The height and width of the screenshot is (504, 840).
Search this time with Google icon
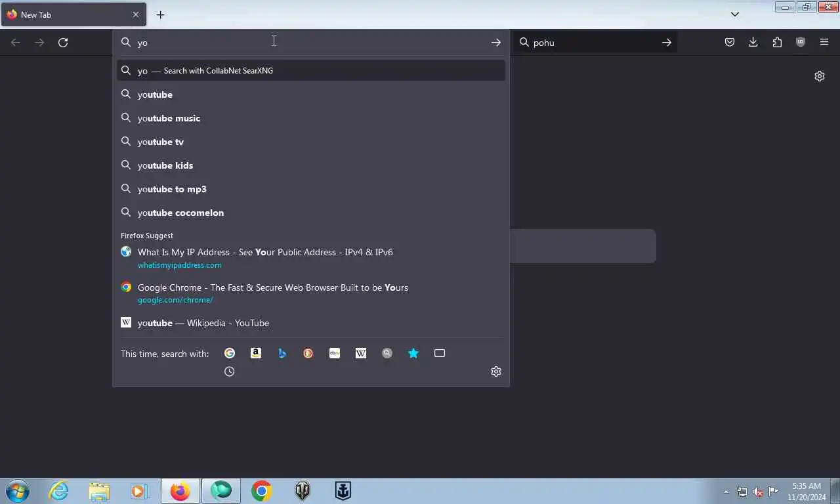tap(230, 353)
